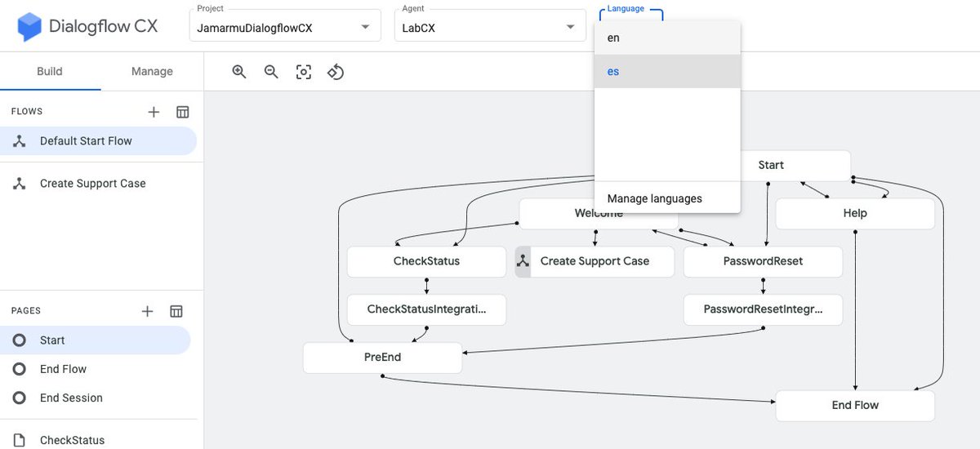Image resolution: width=980 pixels, height=449 pixels.
Task: Click the PasswordReset node in the graph
Action: point(763,261)
